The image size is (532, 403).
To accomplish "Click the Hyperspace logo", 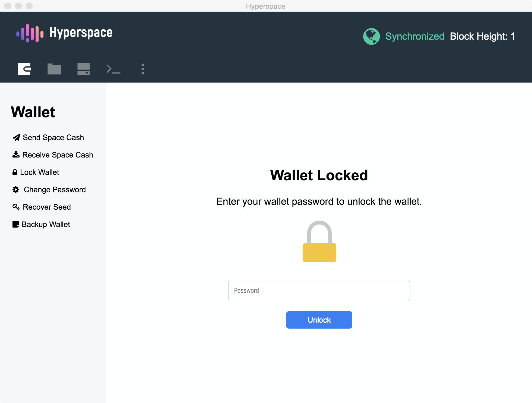I will pyautogui.click(x=64, y=33).
